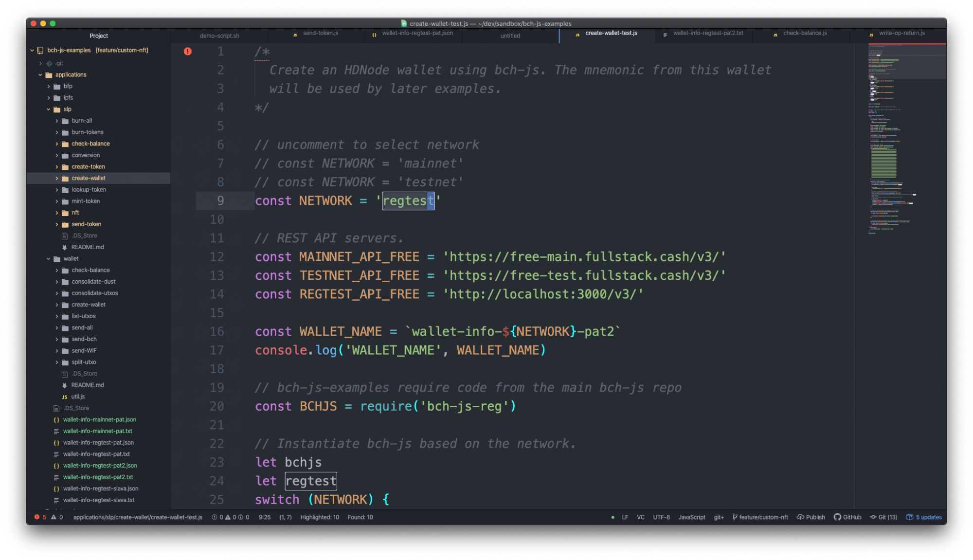Click the JS icon on check-balance.js tab
Image resolution: width=973 pixels, height=560 pixels.
775,35
